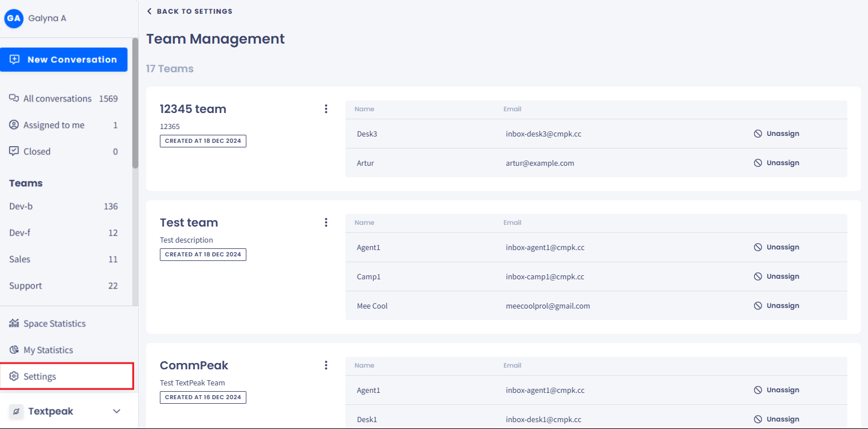Click the Test team heading
This screenshot has height=429, width=868.
(x=189, y=223)
